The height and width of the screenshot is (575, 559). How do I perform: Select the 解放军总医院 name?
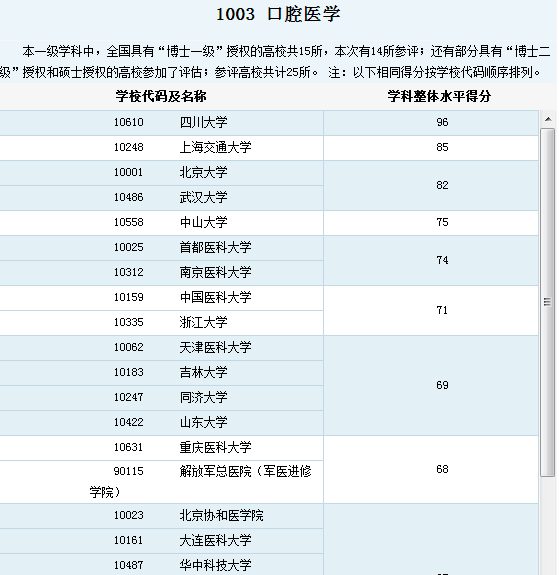pyautogui.click(x=216, y=470)
